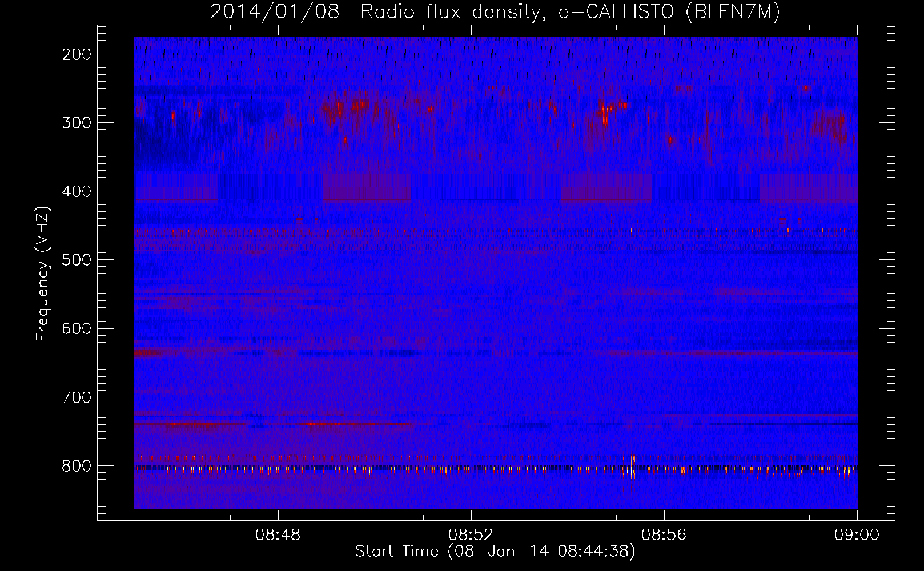Click the 500 frequency tick label

coord(77,260)
